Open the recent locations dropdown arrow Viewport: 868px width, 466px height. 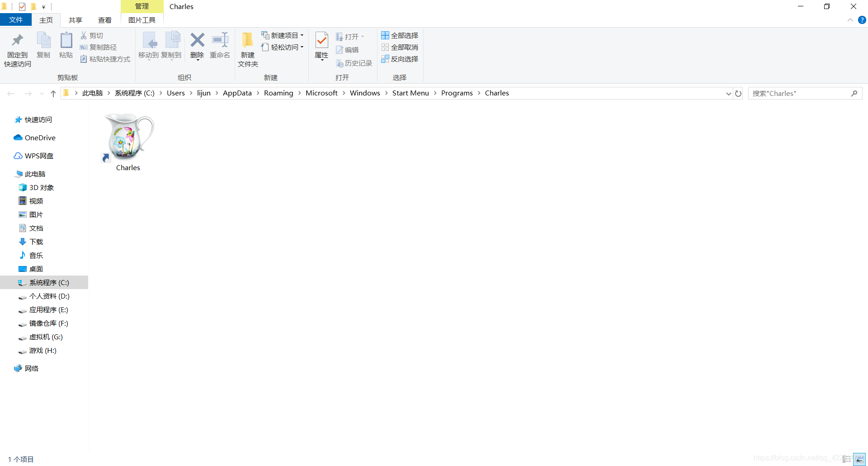(42, 94)
